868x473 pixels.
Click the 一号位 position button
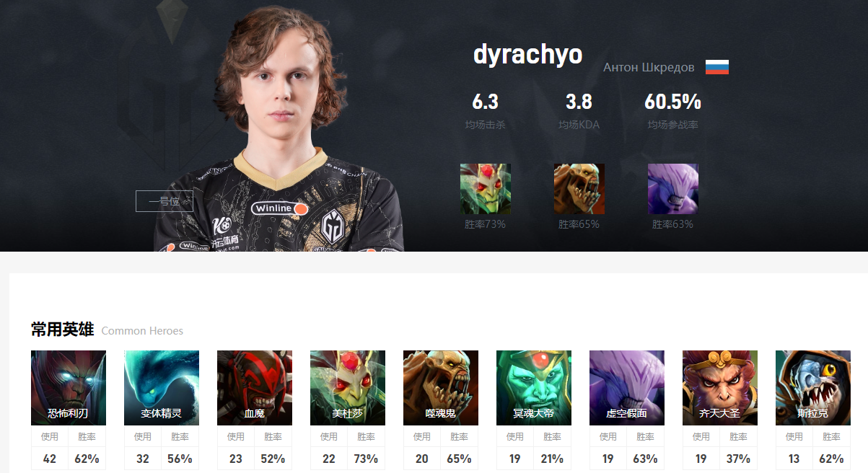(165, 201)
